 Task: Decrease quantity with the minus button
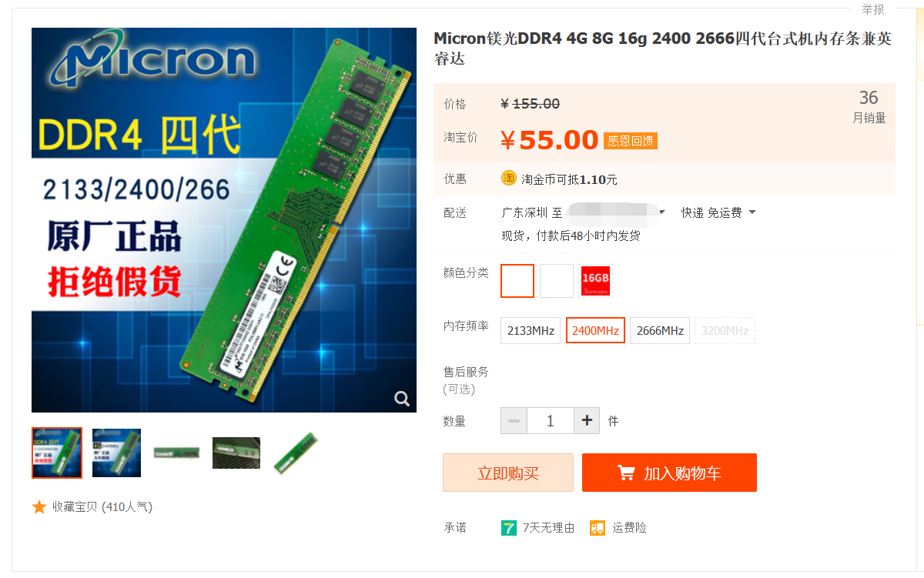514,421
